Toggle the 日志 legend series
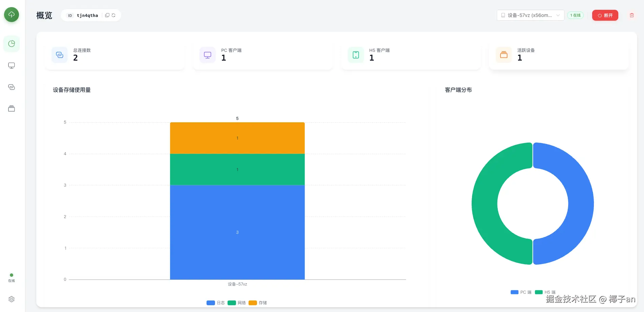The height and width of the screenshot is (312, 644). point(216,303)
